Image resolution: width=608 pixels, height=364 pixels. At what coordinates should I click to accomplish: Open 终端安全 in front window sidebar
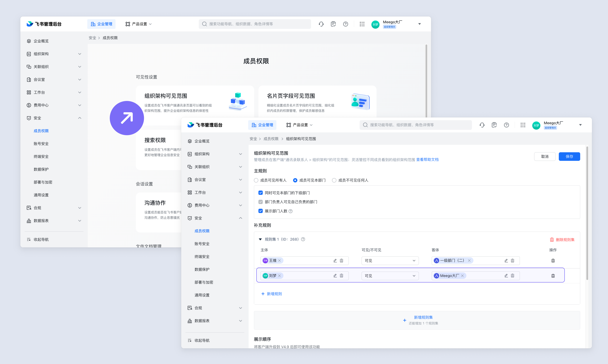point(202,257)
